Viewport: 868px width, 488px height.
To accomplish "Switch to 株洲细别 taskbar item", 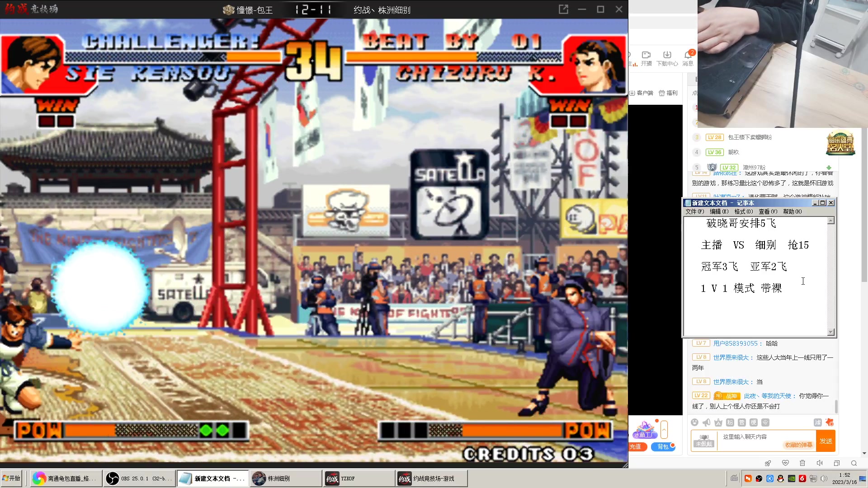I will pyautogui.click(x=286, y=478).
